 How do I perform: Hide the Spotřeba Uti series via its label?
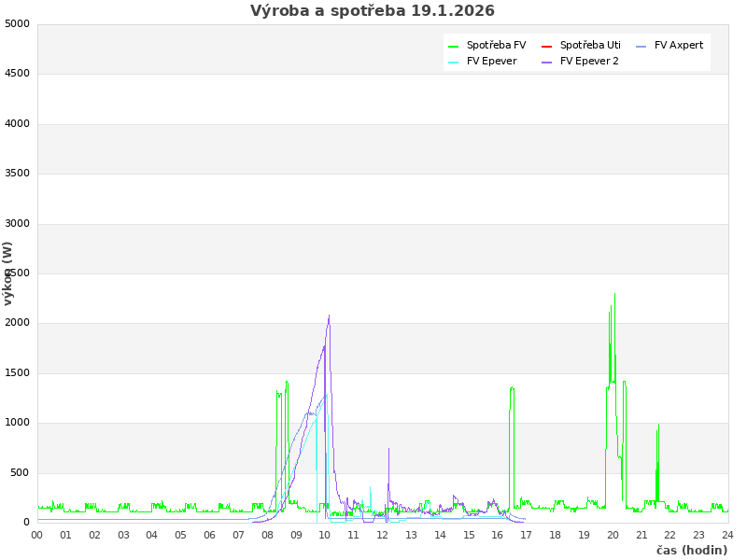(590, 45)
